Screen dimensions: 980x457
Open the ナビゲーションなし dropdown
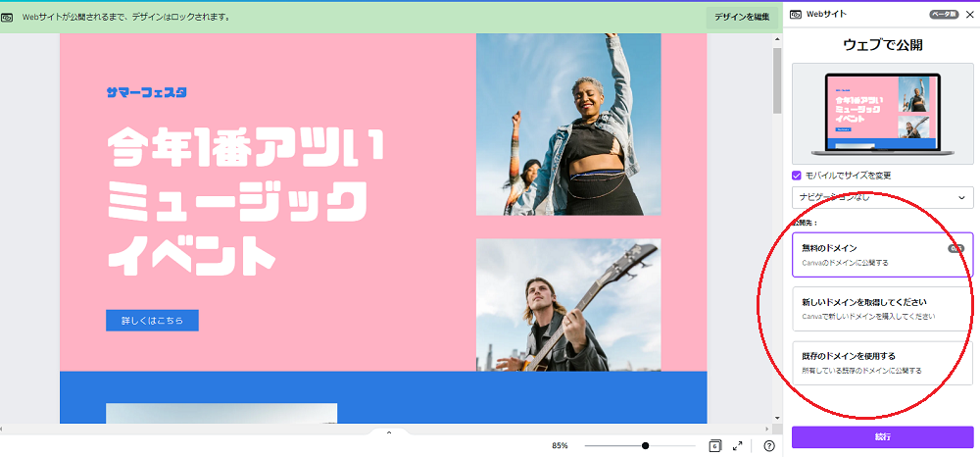pyautogui.click(x=882, y=198)
